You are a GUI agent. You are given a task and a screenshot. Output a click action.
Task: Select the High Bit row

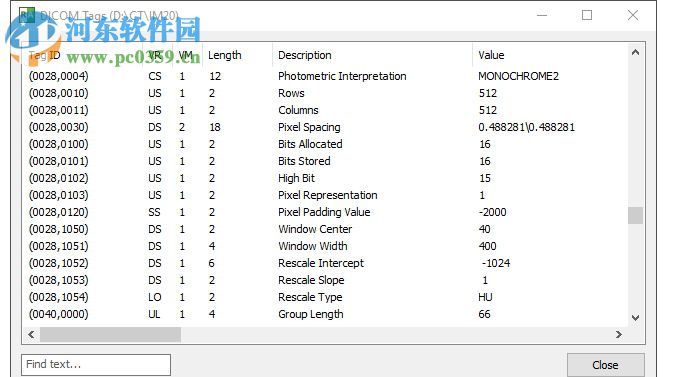click(x=325, y=178)
